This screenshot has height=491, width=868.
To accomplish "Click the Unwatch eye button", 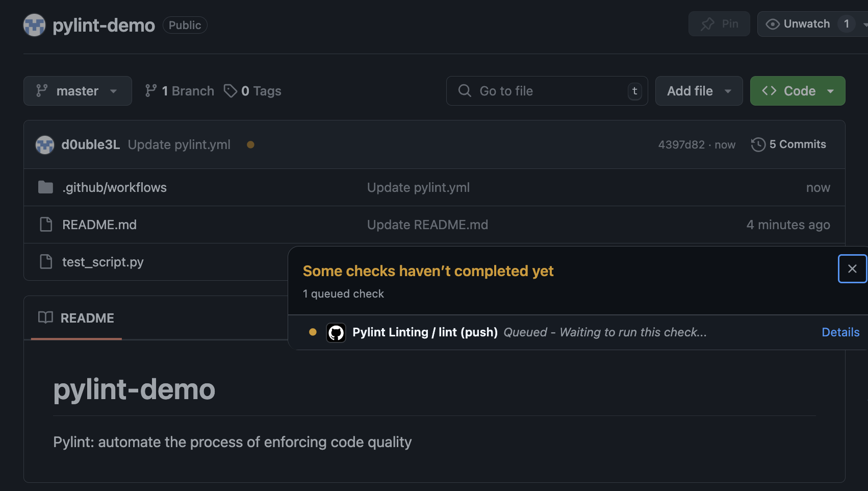I will 798,24.
